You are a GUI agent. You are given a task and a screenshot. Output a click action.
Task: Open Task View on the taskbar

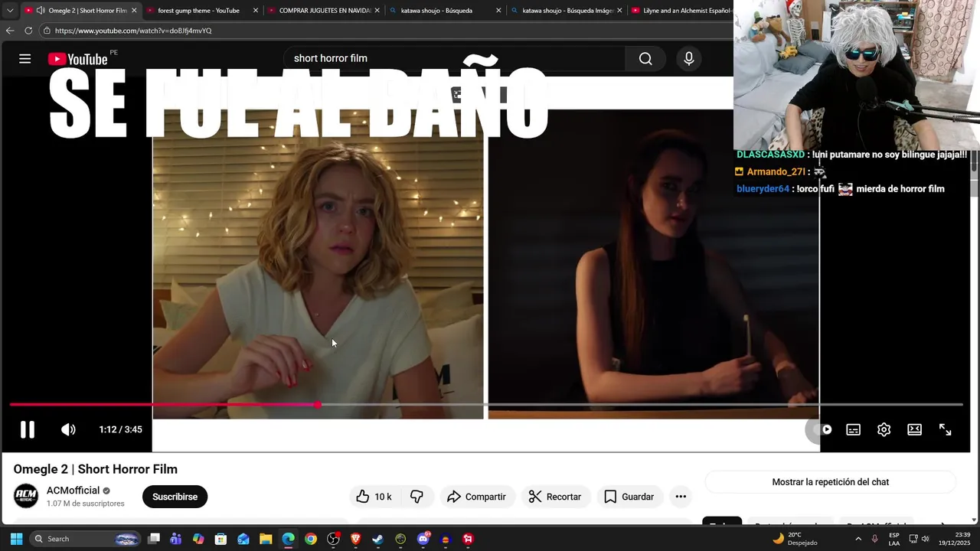point(154,539)
